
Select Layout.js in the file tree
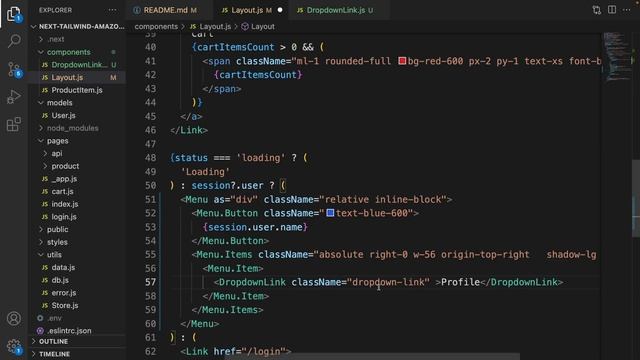(77, 77)
